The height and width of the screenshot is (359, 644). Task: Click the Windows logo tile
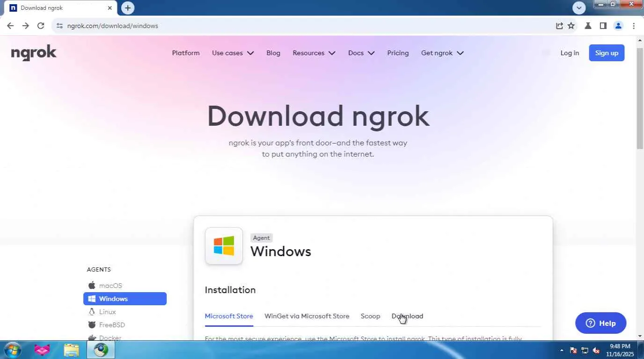[224, 246]
